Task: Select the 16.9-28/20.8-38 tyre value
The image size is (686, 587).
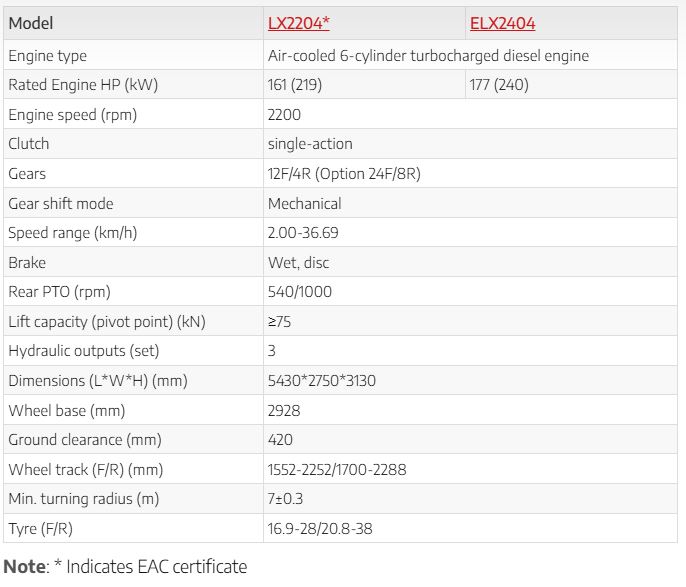Action: pyautogui.click(x=322, y=528)
